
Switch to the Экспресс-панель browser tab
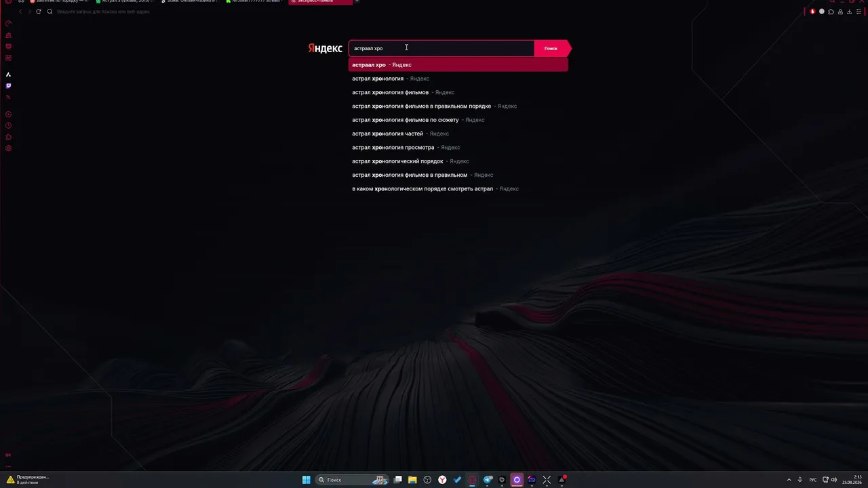320,2
